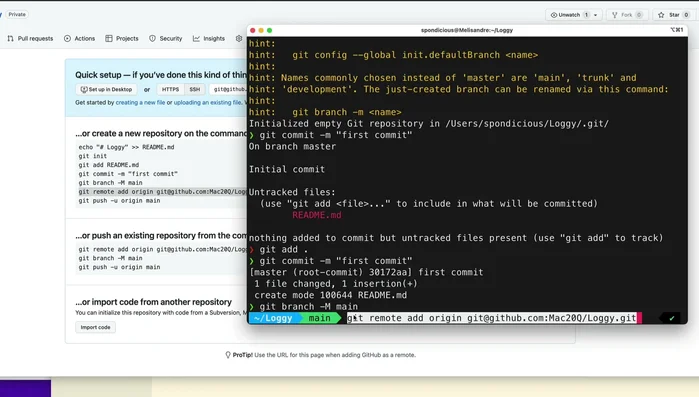699x397 pixels.
Task: Click the Actions play icon
Action: coord(67,39)
